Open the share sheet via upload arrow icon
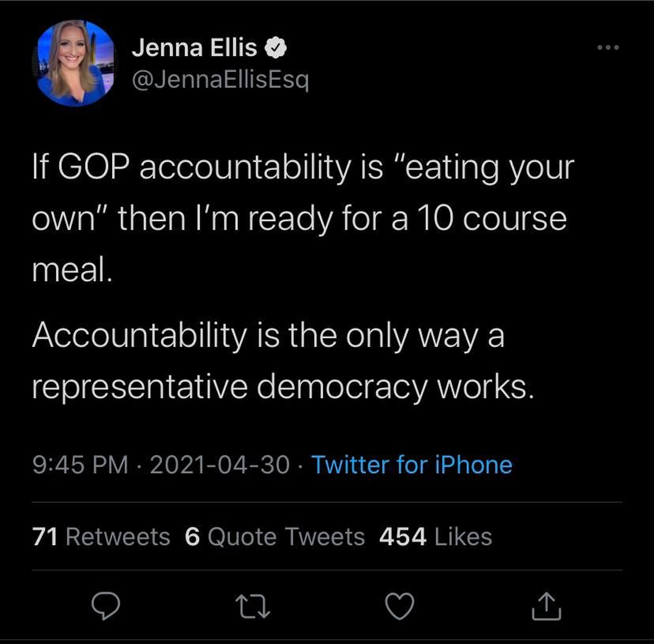This screenshot has width=654, height=644. coord(545,607)
